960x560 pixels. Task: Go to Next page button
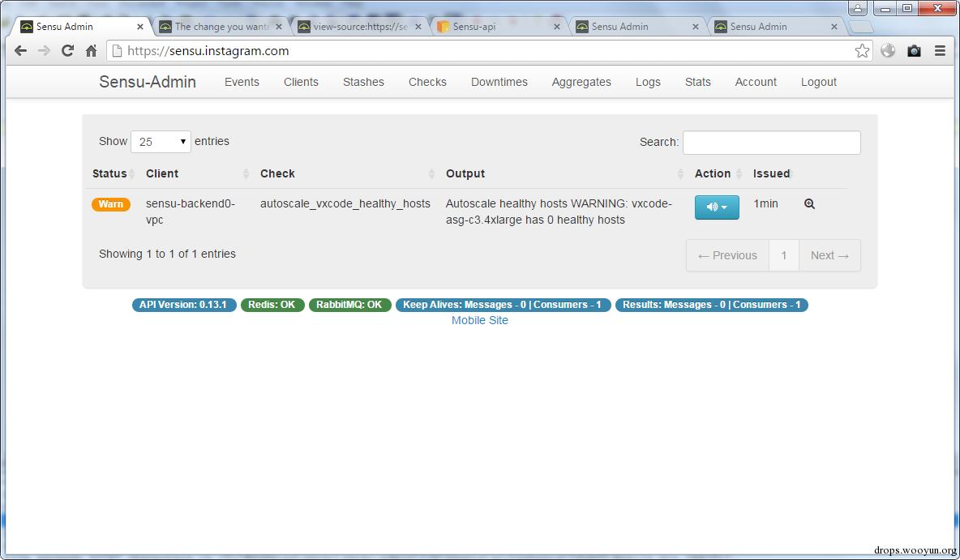click(829, 255)
